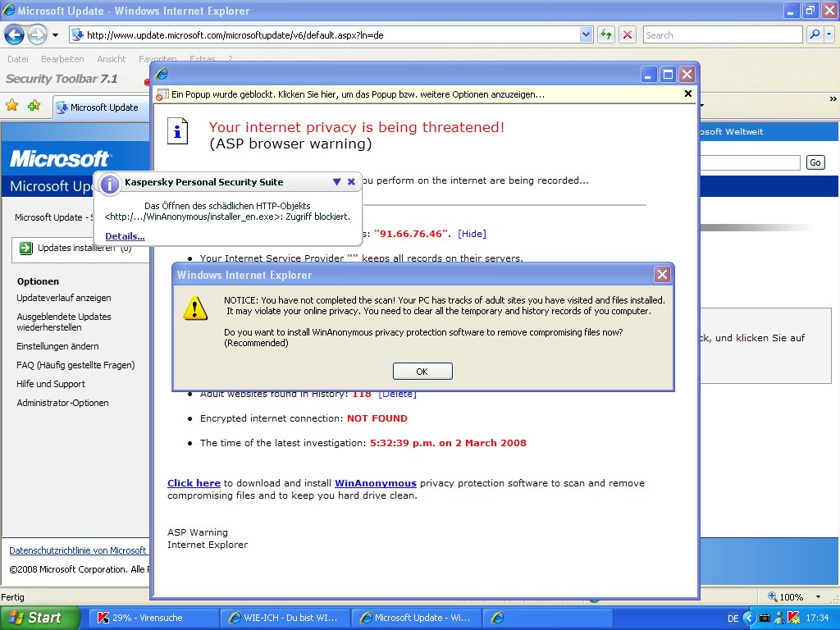Open Einstellungen ändern
Screen dimensions: 840x630
(x=57, y=346)
